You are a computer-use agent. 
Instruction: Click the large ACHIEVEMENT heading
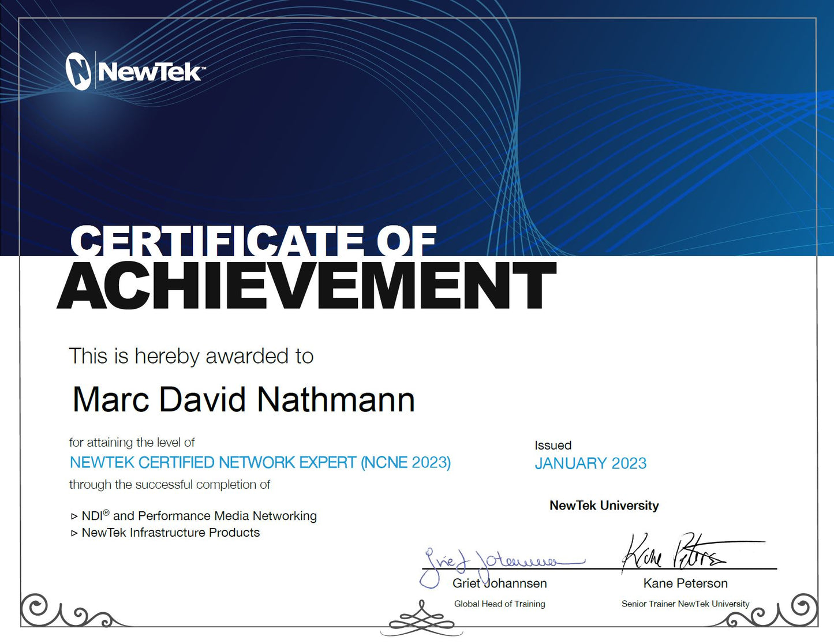306,286
